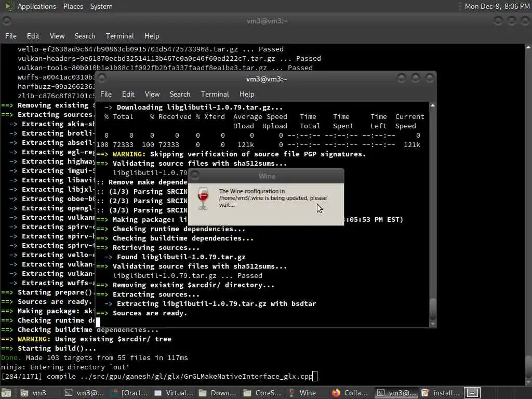532x399 pixels.
Task: Open Edit menu in front terminal window
Action: (x=128, y=95)
